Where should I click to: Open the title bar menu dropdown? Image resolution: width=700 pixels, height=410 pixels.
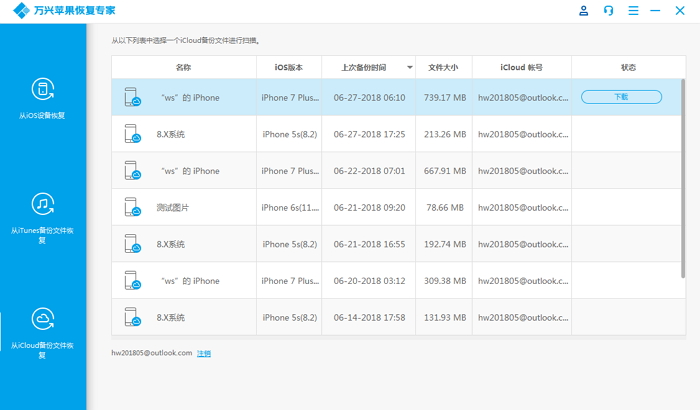tap(631, 10)
